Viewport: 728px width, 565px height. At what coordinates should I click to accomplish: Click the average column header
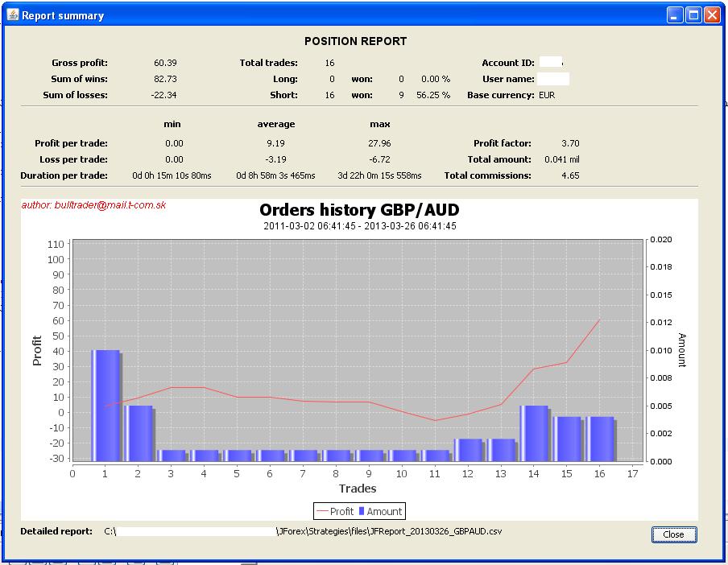coord(276,124)
